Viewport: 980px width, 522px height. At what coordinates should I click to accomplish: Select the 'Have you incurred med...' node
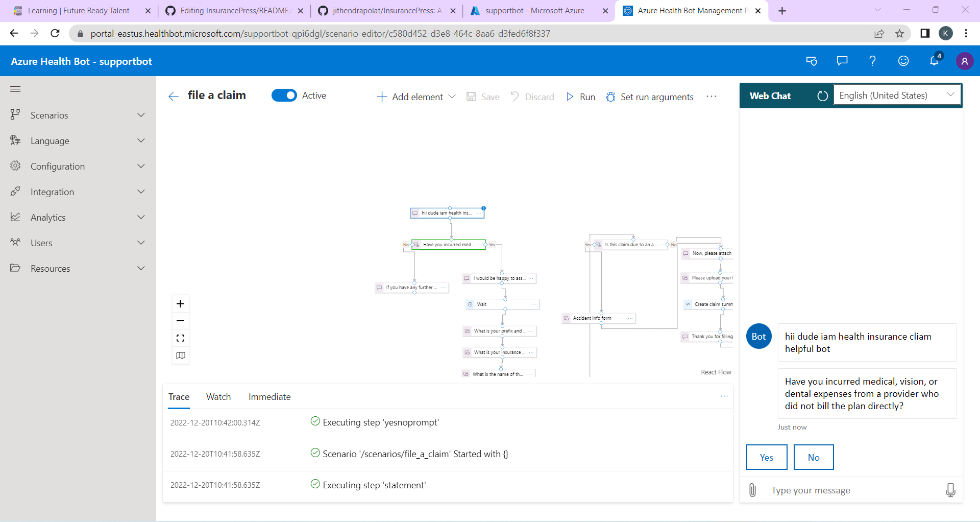pyautogui.click(x=449, y=245)
